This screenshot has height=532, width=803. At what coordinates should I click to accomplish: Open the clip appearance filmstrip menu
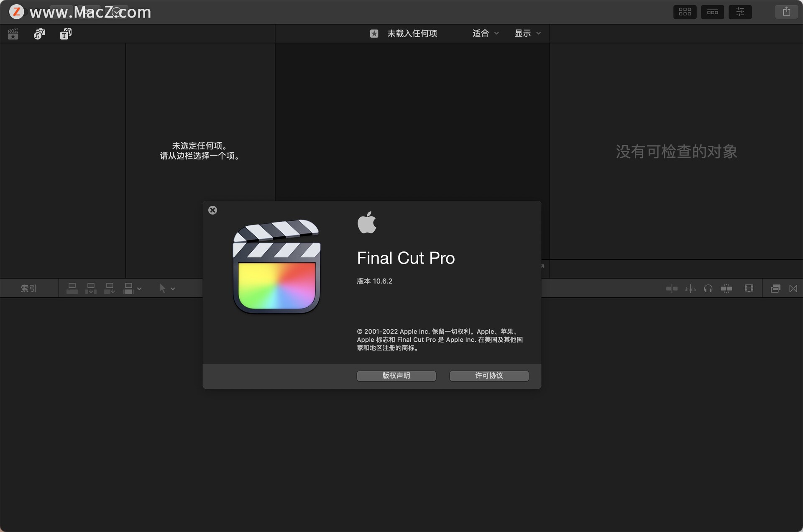(749, 289)
